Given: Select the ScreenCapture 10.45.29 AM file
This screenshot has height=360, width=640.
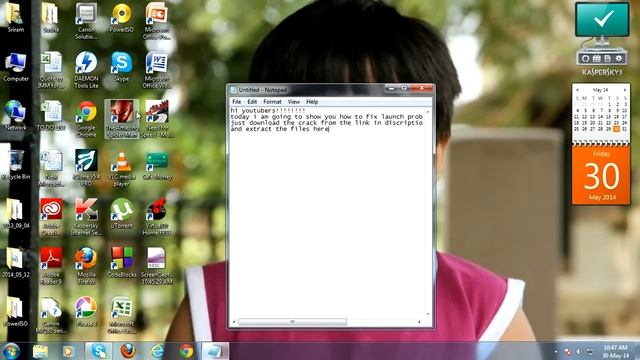Looking at the screenshot, I should 157,266.
